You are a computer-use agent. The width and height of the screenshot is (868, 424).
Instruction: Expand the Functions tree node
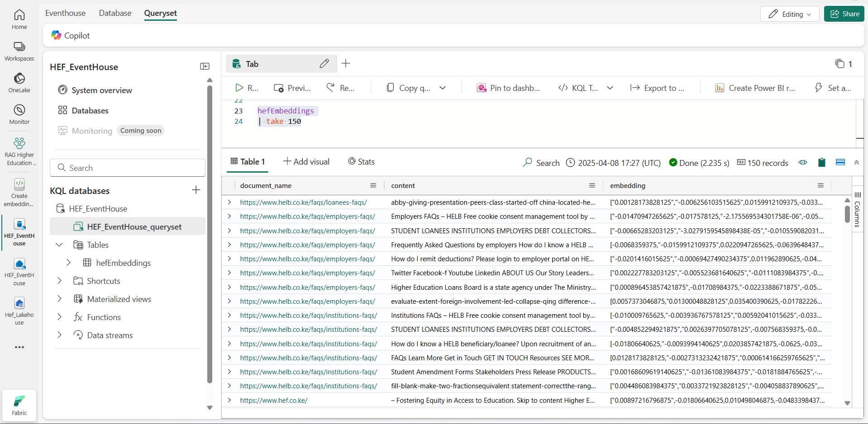(59, 317)
